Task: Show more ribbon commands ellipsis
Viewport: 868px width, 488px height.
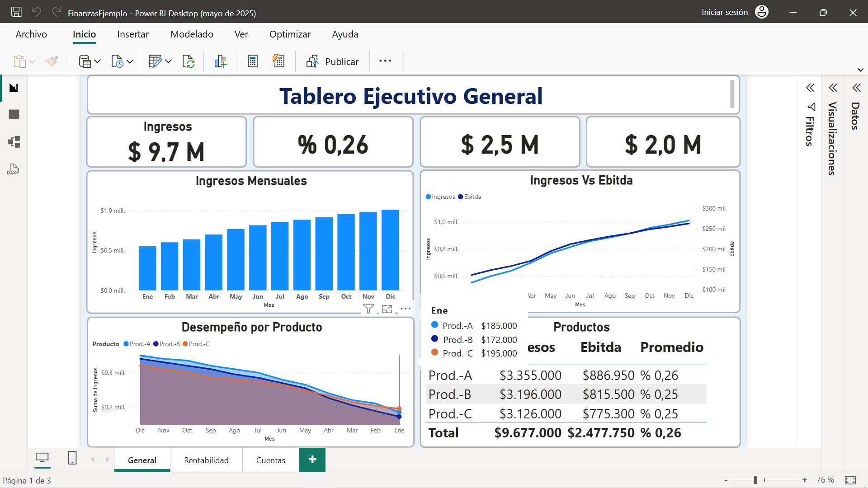Action: coord(385,61)
